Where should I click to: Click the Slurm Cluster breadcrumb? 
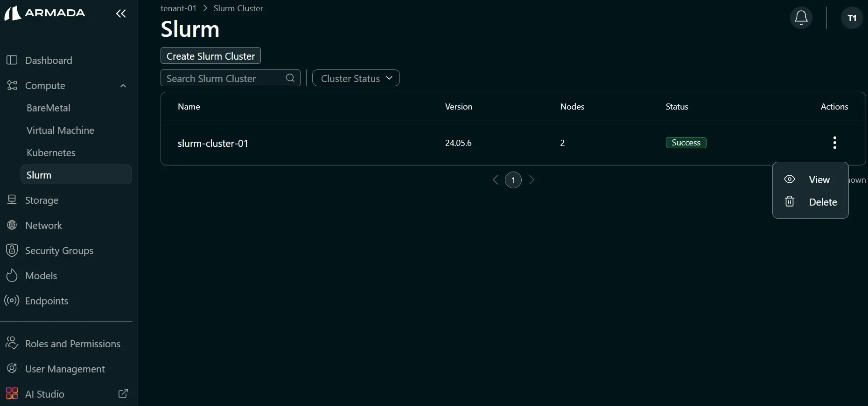coord(238,8)
